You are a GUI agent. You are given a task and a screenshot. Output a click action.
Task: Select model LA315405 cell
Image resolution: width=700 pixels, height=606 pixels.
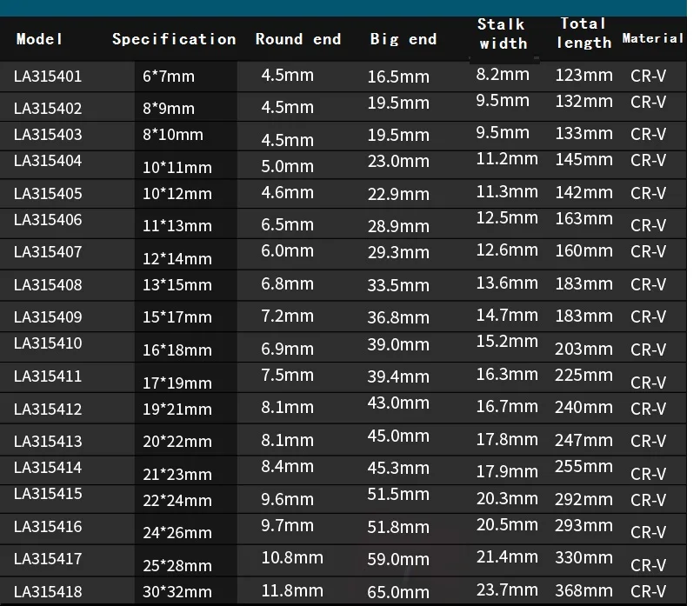pos(48,194)
